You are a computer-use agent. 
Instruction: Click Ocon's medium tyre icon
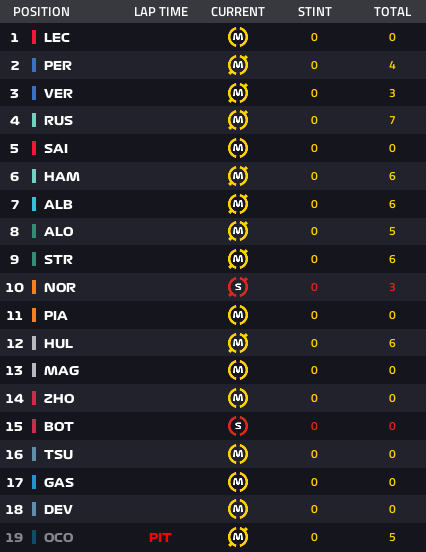(238, 537)
